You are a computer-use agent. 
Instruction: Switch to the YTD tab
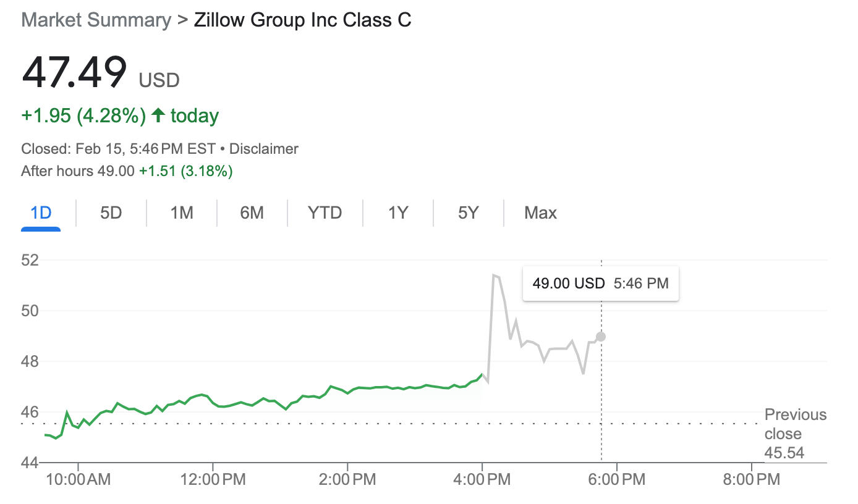click(325, 213)
